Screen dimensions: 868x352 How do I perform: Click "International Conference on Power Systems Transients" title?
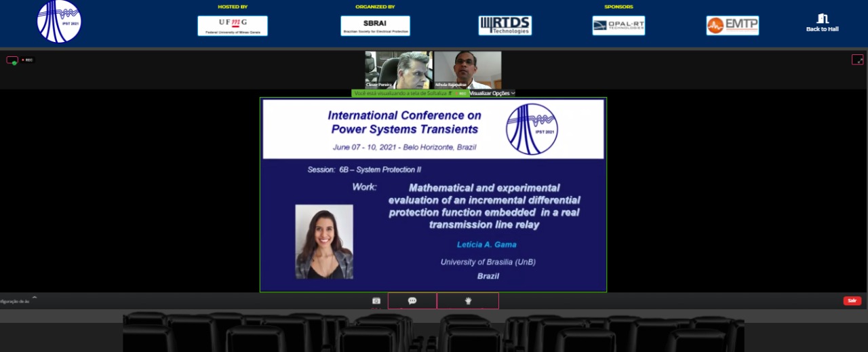[x=405, y=122]
